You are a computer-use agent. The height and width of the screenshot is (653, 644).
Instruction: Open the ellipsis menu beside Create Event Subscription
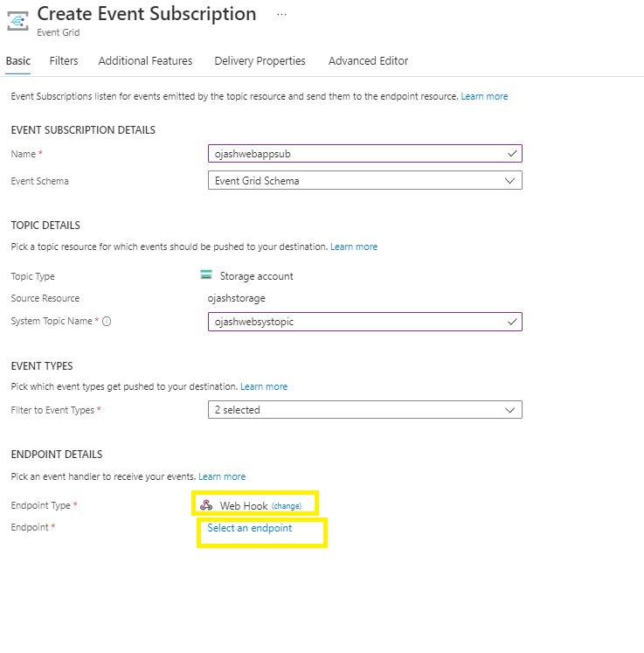tap(281, 15)
